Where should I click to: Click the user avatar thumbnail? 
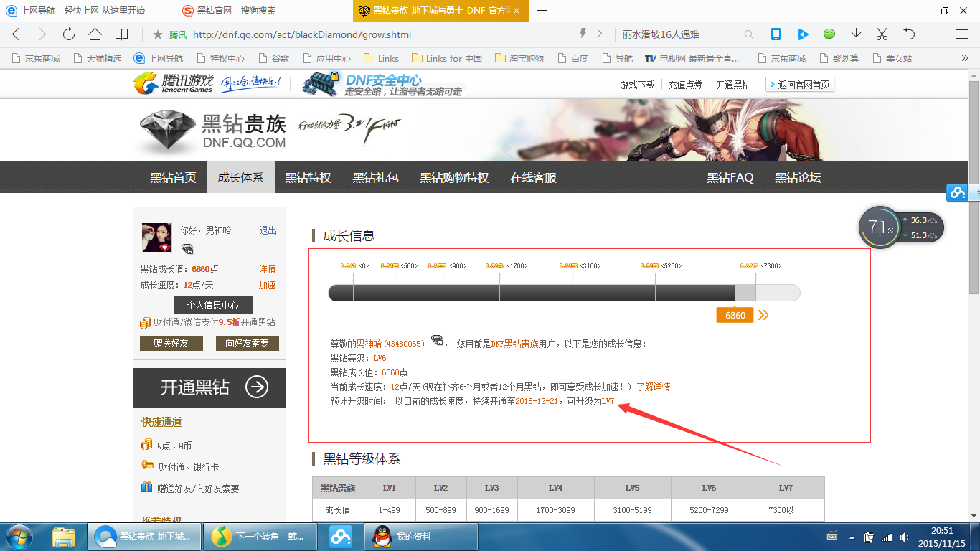point(156,237)
